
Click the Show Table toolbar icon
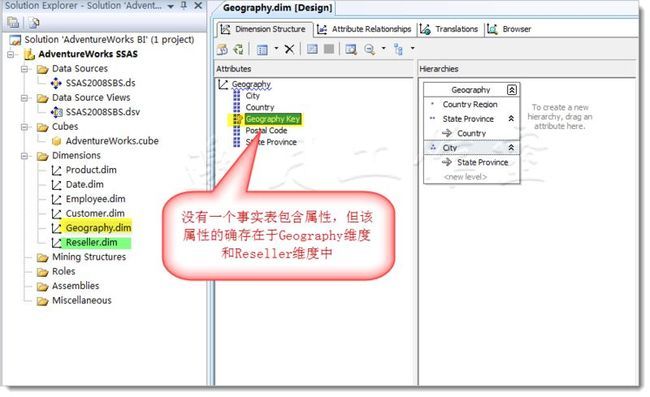point(312,49)
